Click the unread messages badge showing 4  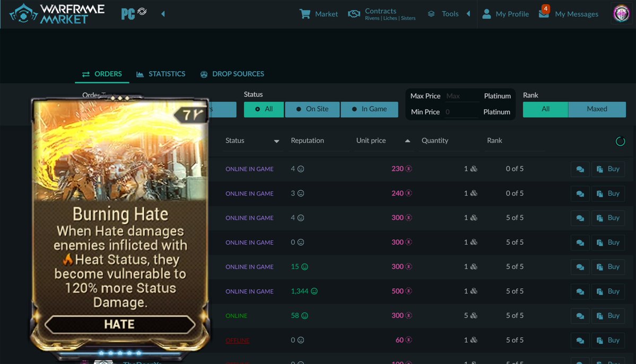point(545,8)
